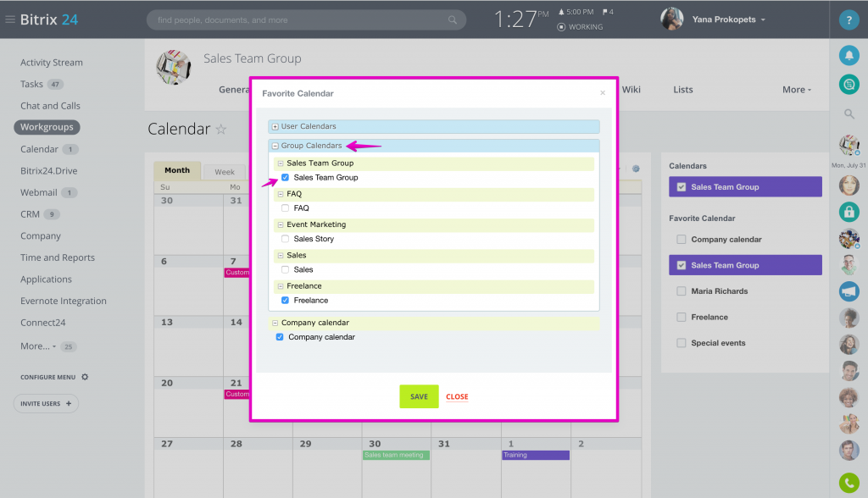Open the Wiki tab
Image resolution: width=868 pixels, height=498 pixels.
click(x=631, y=90)
